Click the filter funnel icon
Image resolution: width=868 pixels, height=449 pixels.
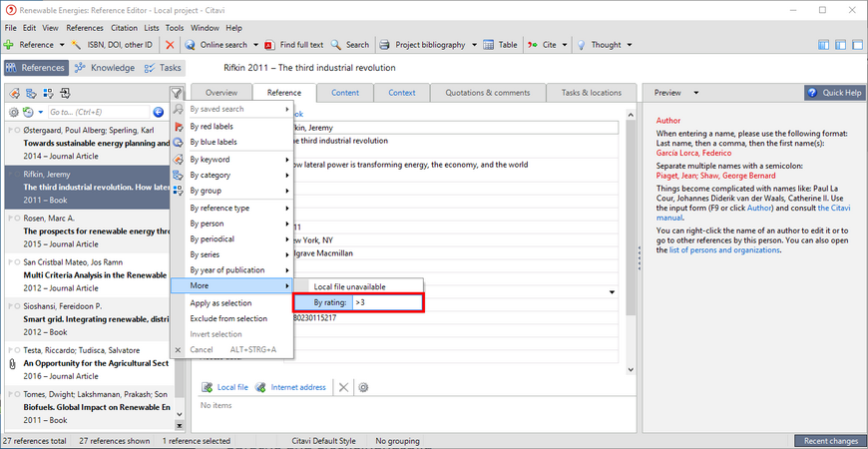point(176,93)
